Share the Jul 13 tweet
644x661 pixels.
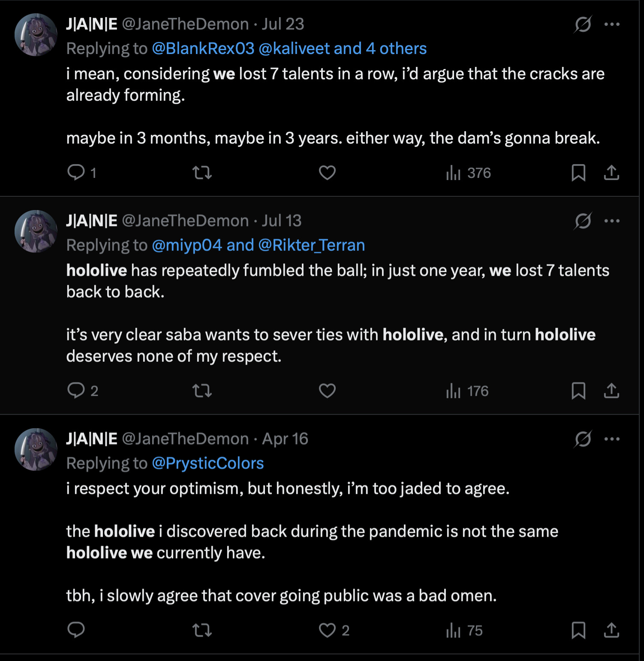pyautogui.click(x=611, y=391)
